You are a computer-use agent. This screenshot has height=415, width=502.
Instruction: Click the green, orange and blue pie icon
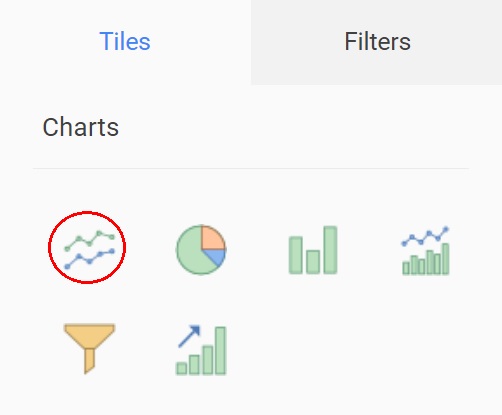pyautogui.click(x=201, y=250)
